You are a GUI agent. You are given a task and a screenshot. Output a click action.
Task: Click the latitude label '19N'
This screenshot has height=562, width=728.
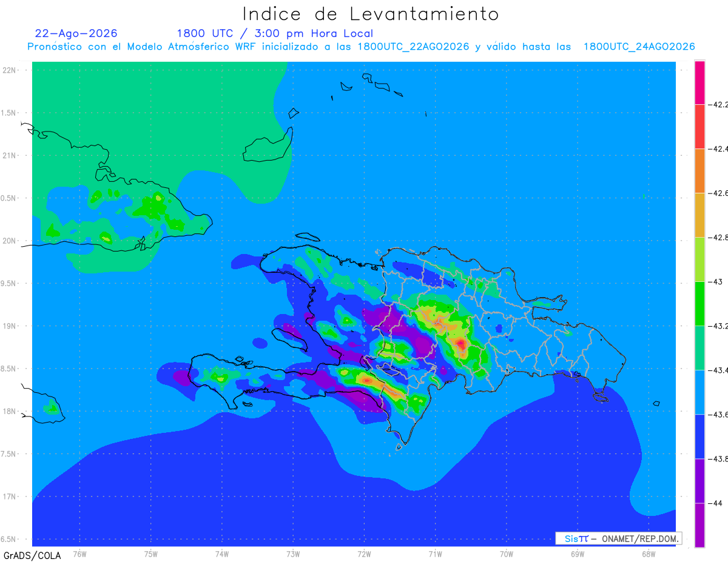(x=10, y=326)
